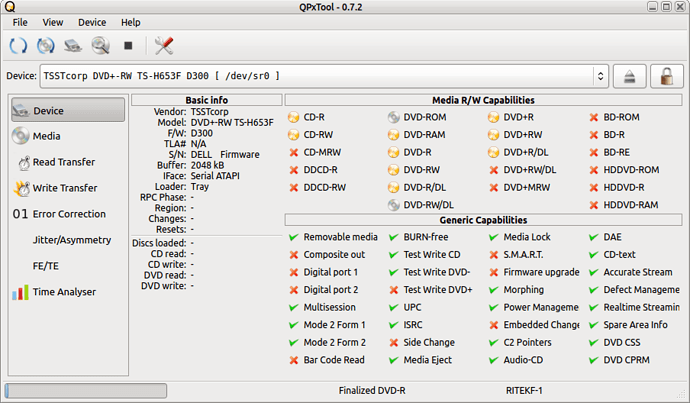Click the TSSTcorp device name field
690x403 pixels.
tap(317, 76)
